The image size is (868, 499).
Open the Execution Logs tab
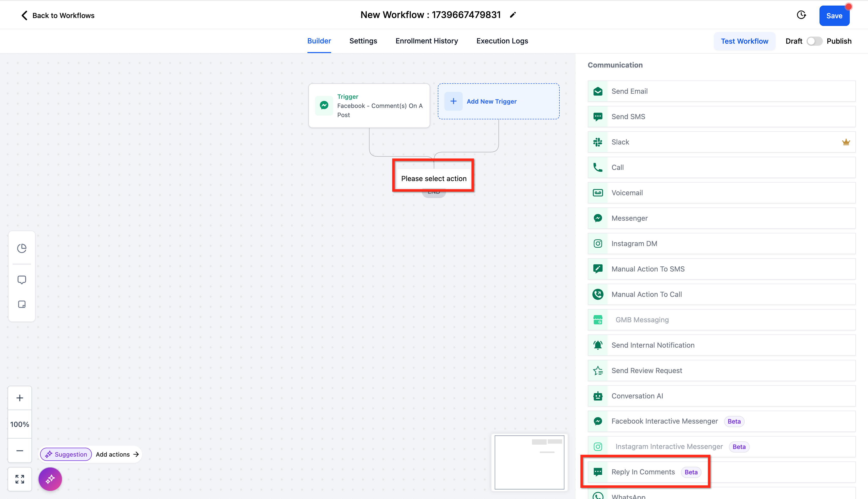click(x=502, y=41)
